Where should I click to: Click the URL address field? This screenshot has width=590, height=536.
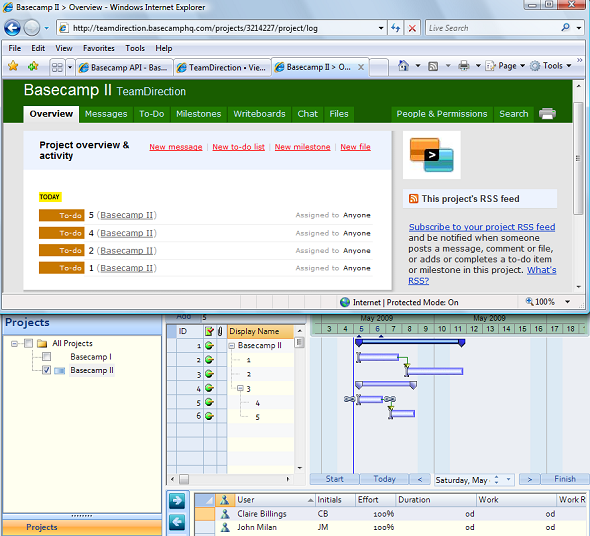point(222,28)
